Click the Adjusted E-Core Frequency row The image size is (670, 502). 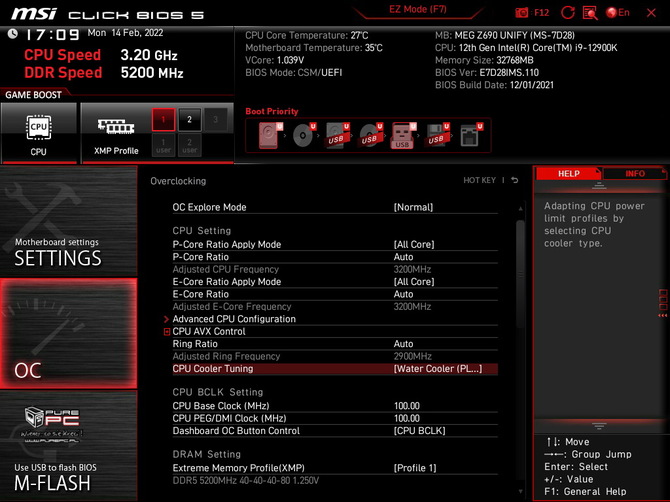click(335, 306)
